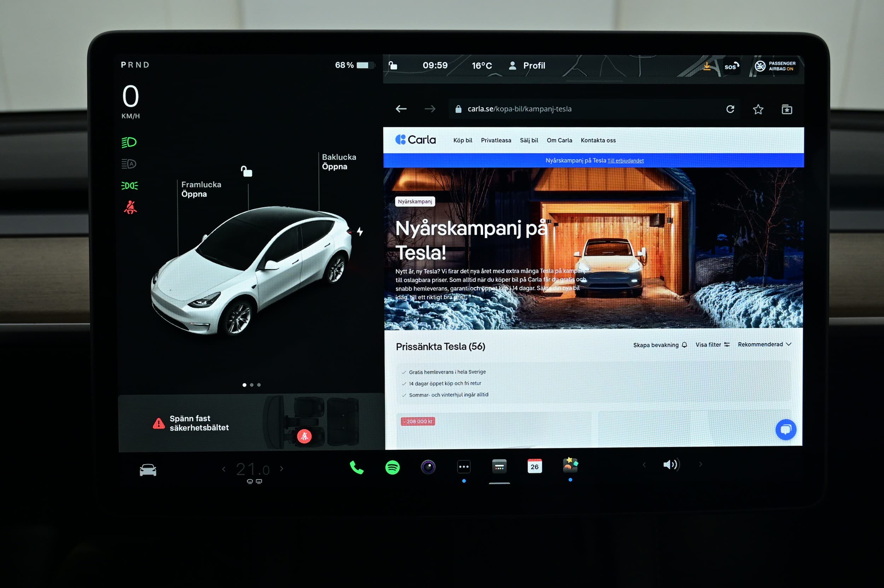Screen dimensions: 884x588
Task: Open the front trunk Framlucka Öppna
Action: point(201,189)
